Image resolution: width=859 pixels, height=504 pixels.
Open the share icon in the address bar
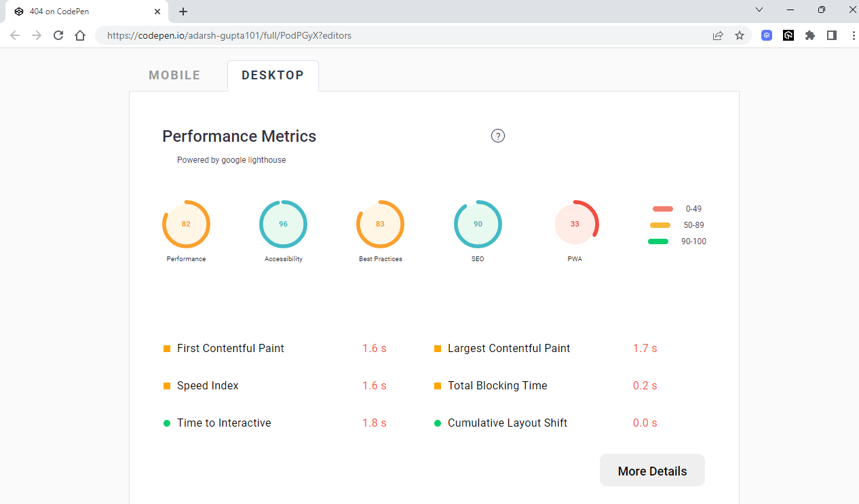click(x=718, y=35)
